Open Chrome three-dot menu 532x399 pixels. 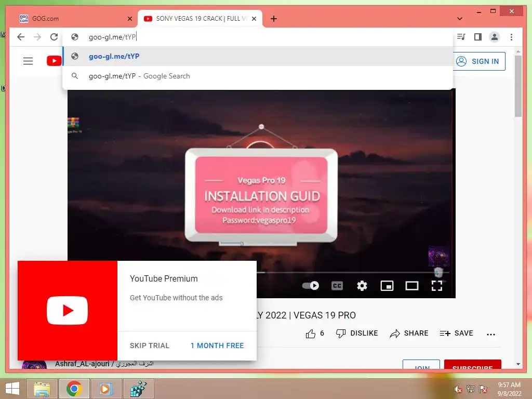coord(511,37)
